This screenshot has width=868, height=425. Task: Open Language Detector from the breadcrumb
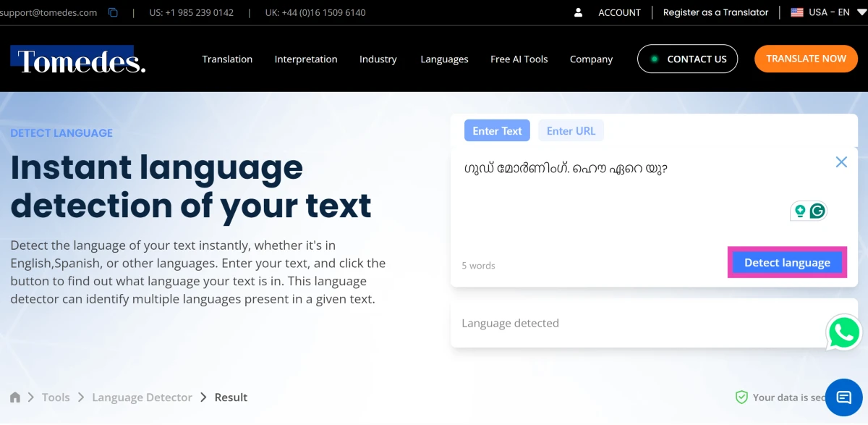point(142,397)
